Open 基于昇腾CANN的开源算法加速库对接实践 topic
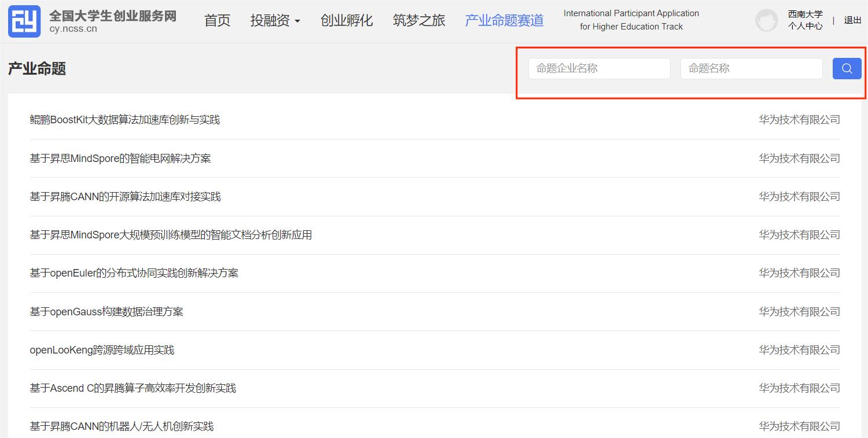The width and height of the screenshot is (868, 438). (126, 197)
